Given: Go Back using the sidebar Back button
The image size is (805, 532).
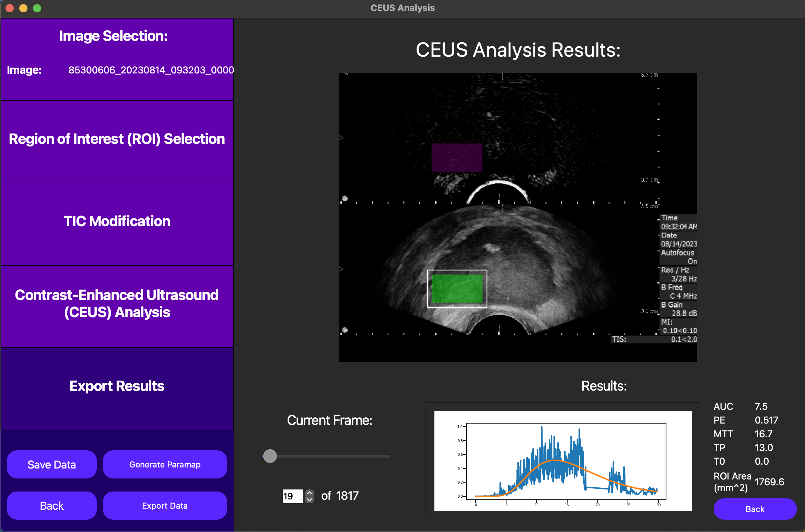Looking at the screenshot, I should pyautogui.click(x=52, y=506).
